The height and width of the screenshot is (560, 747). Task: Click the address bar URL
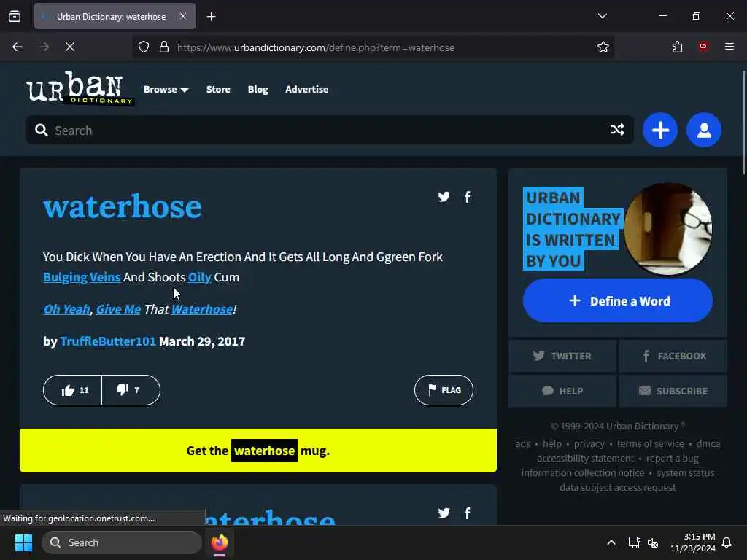coord(315,47)
